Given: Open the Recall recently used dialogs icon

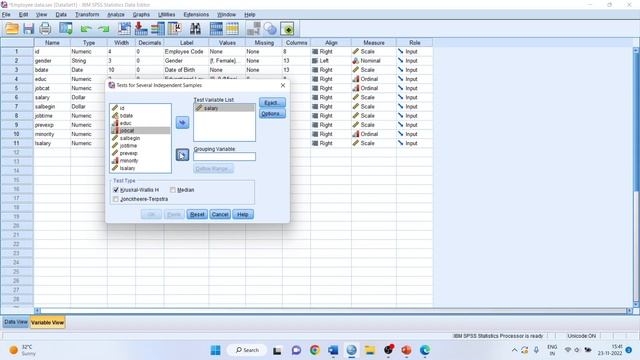Looking at the screenshot, I should pos(66,29).
